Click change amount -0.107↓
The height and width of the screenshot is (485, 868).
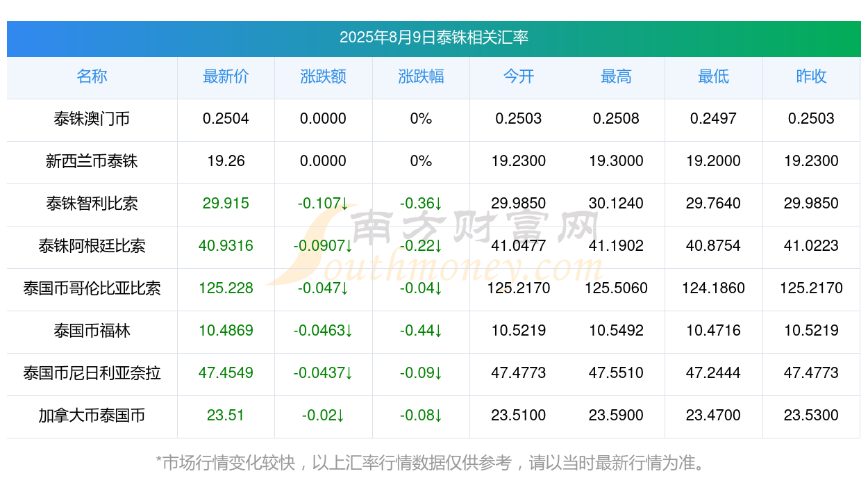324,204
